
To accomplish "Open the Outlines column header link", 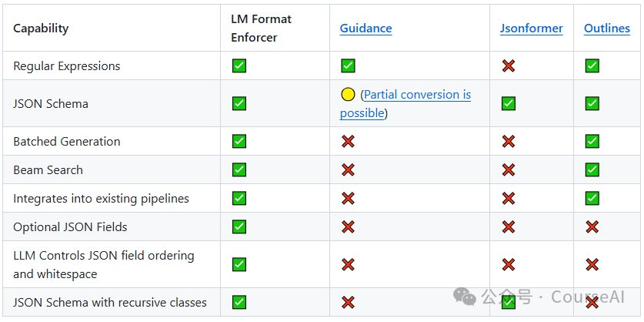I will pyautogui.click(x=606, y=29).
